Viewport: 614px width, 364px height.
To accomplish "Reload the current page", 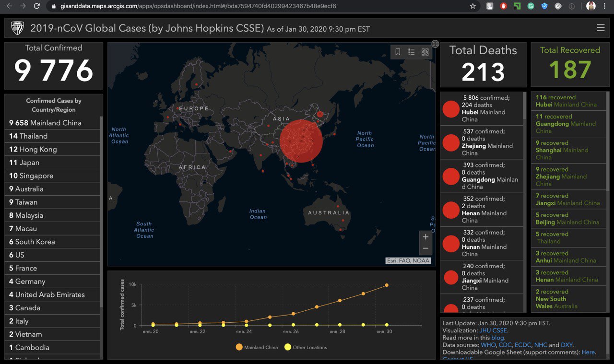I will click(37, 6).
